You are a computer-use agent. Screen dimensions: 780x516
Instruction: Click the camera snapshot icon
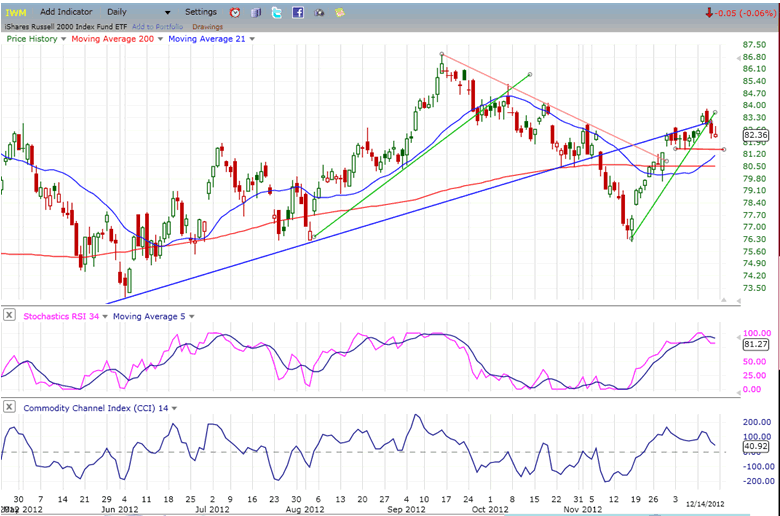[x=320, y=12]
